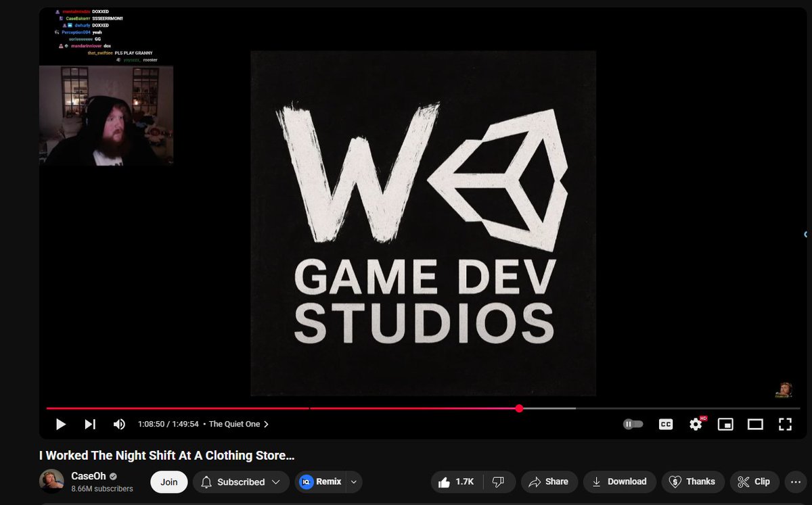Open the more actions menu
This screenshot has height=505, width=812.
click(x=795, y=481)
